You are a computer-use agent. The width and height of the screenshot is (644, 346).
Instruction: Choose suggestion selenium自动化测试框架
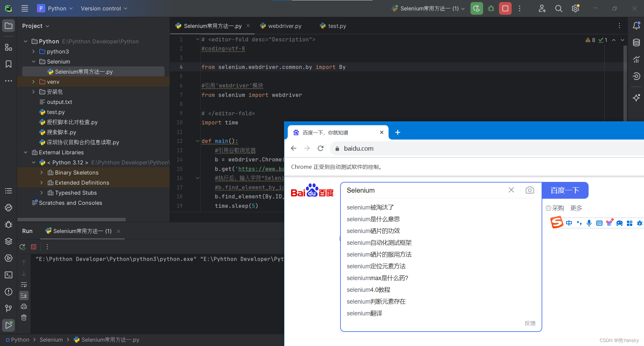[379, 243]
